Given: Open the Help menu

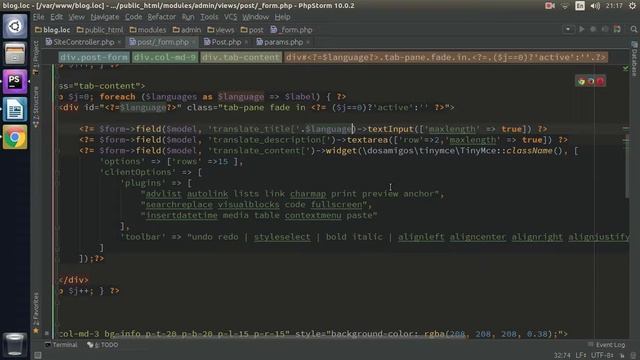Looking at the screenshot, I should 282,17.
